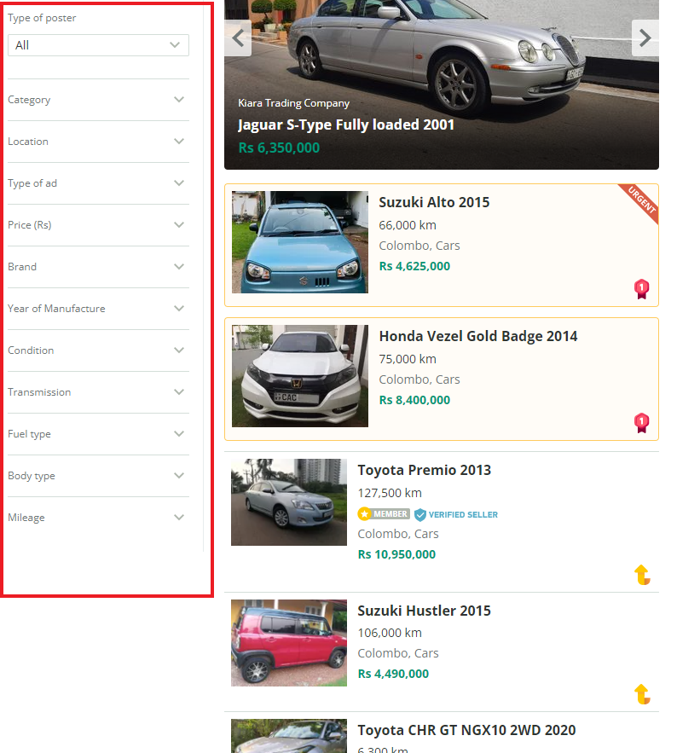Image resolution: width=700 pixels, height=753 pixels.
Task: Expand the Type of ad filter
Action: 98,183
